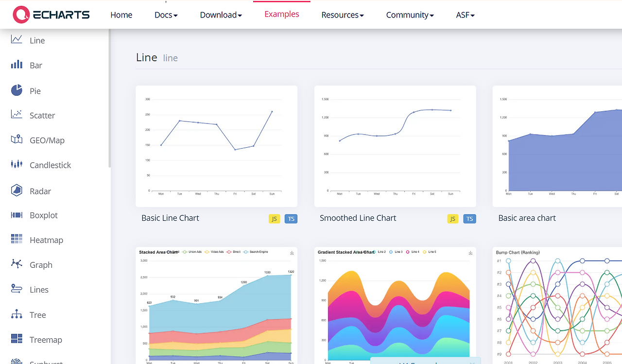The width and height of the screenshot is (622, 364).
Task: Open the Radar chart category icon
Action: pyautogui.click(x=17, y=190)
